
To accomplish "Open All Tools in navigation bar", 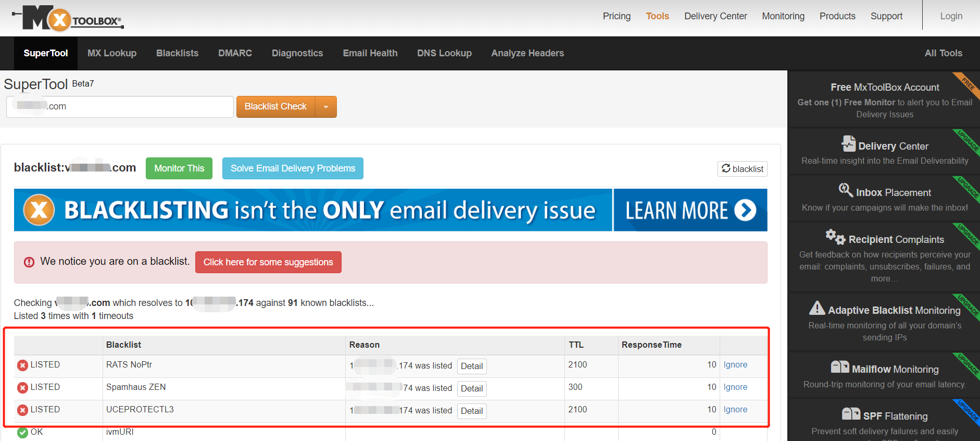I will (943, 53).
